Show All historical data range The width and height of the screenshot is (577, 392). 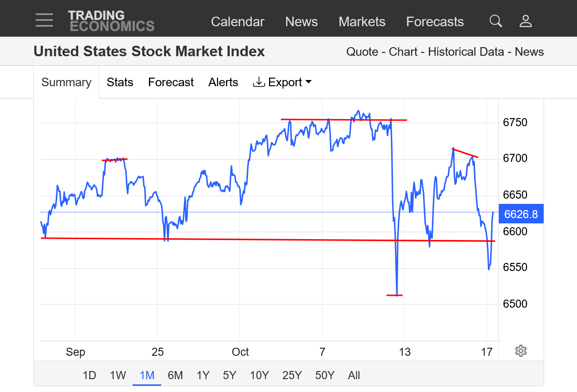pos(354,375)
